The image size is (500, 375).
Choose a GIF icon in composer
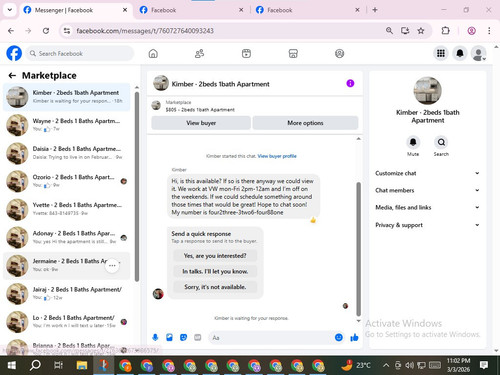click(x=198, y=338)
